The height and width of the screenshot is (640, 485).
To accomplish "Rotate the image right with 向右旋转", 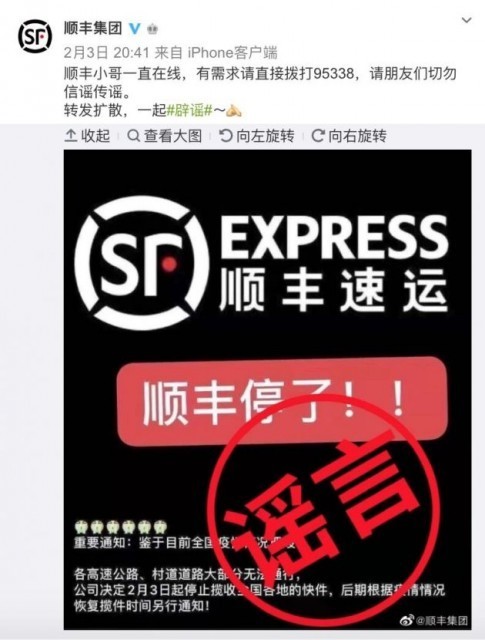I will [349, 136].
